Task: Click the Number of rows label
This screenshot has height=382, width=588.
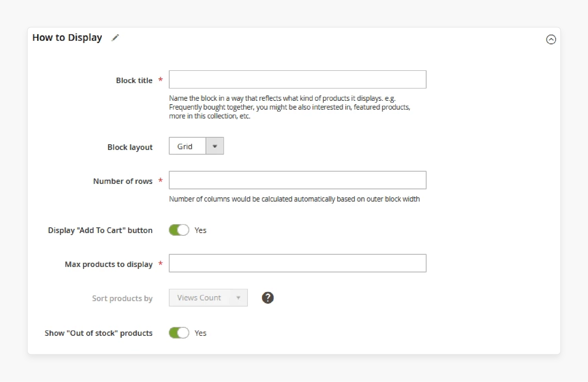Action: pyautogui.click(x=123, y=181)
